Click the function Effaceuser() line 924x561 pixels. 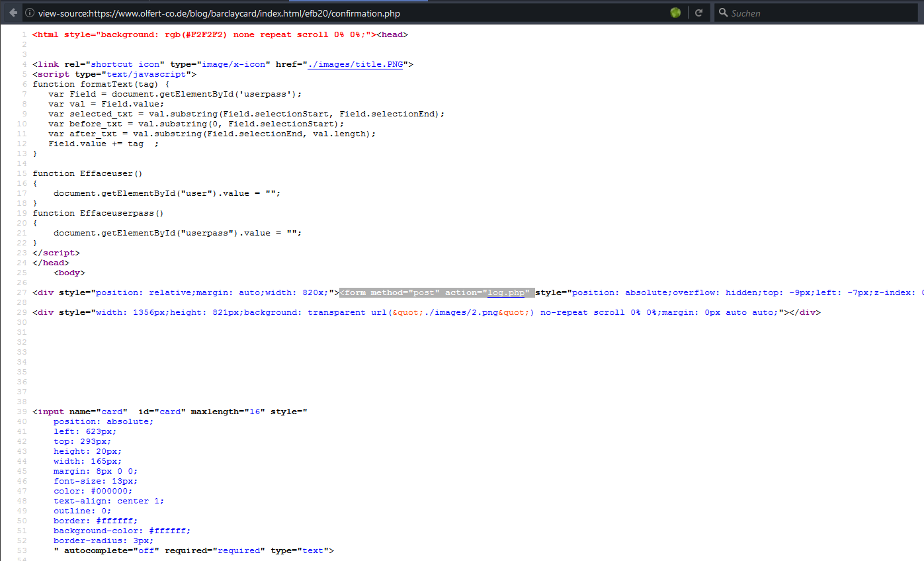[x=88, y=173]
